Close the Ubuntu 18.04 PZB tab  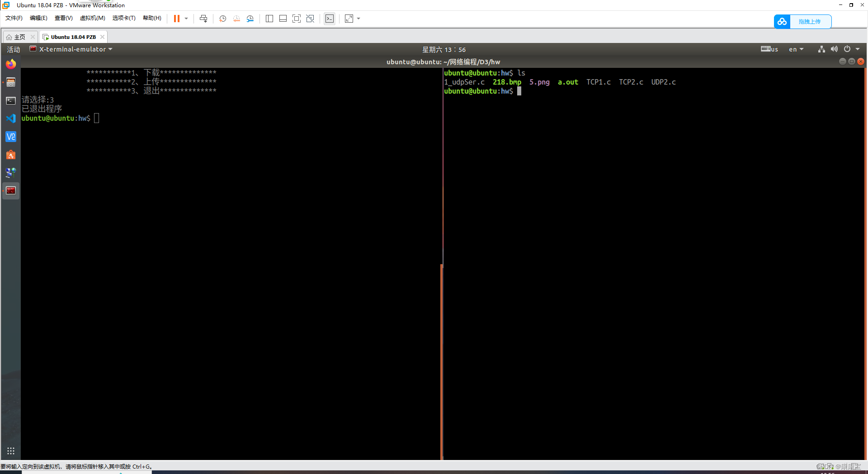pos(103,37)
